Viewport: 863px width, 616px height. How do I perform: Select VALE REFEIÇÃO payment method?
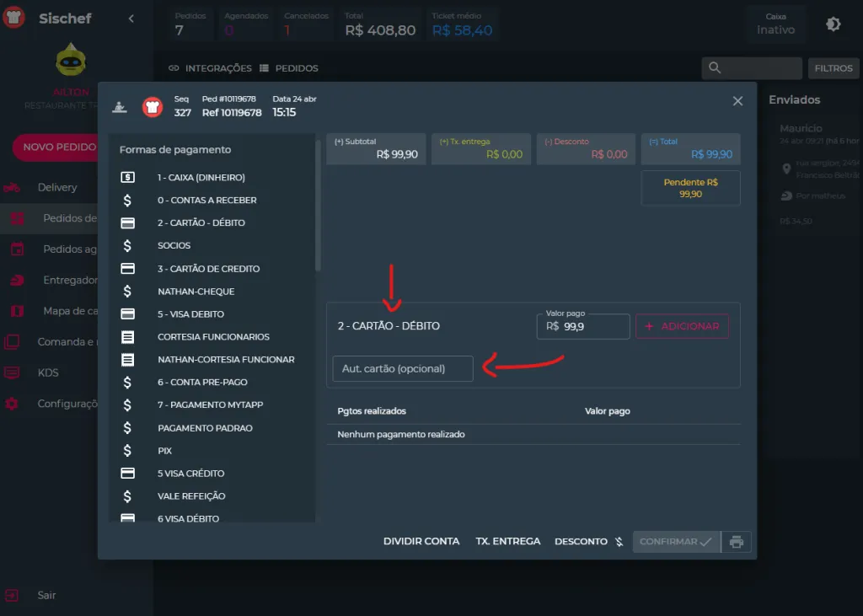[212, 496]
